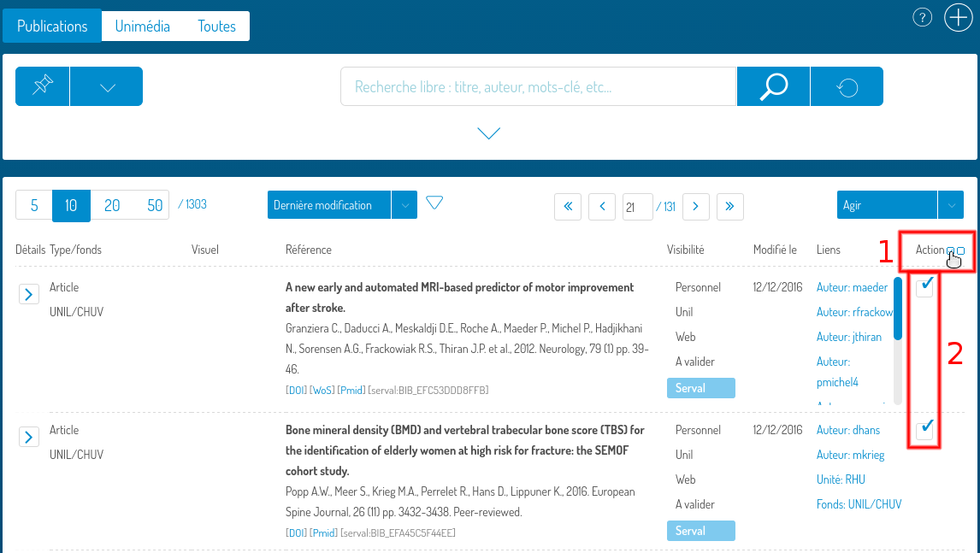Open the Pmid link of the Bone mineral article
This screenshot has width=980, height=553.
(324, 533)
